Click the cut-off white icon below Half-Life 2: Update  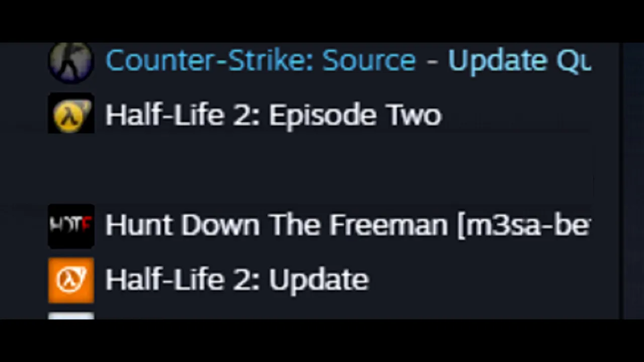coord(71,316)
